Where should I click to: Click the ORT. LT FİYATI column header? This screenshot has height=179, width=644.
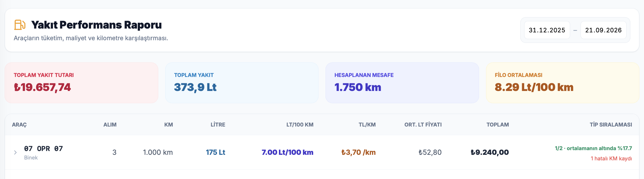pos(423,125)
